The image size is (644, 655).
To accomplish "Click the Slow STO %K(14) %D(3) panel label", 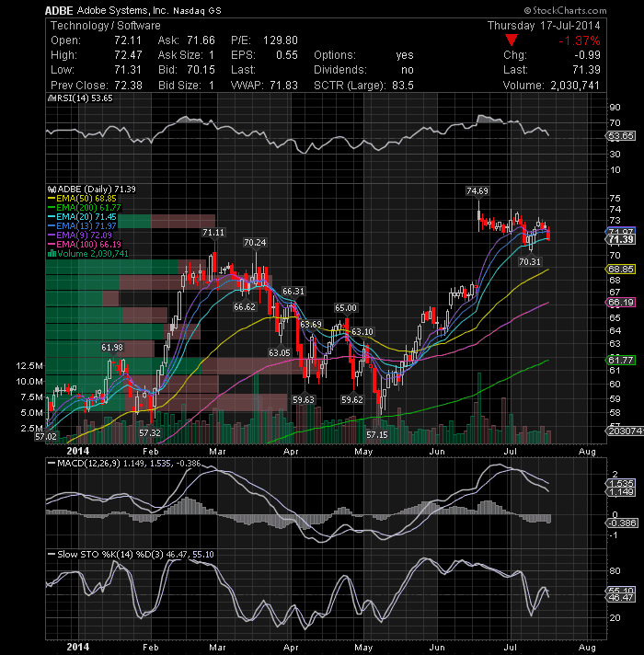I will click(x=110, y=555).
